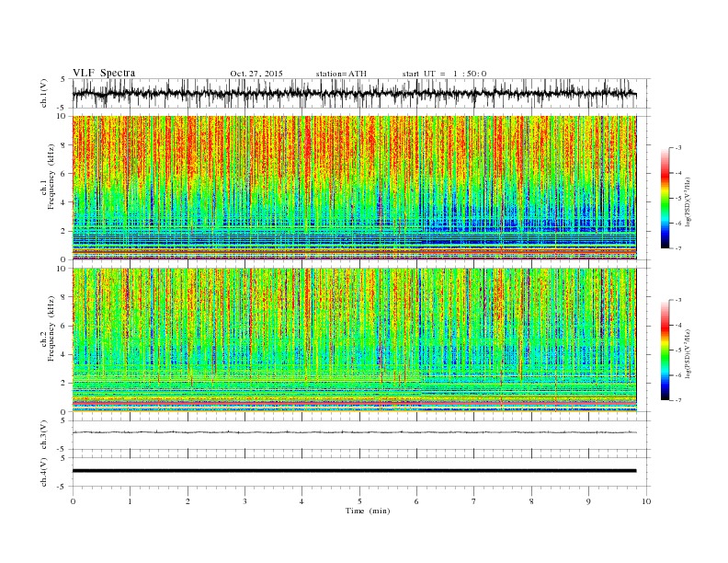Click the time axis tick label "4"
Screen dimensions: 728x563
pos(302,501)
